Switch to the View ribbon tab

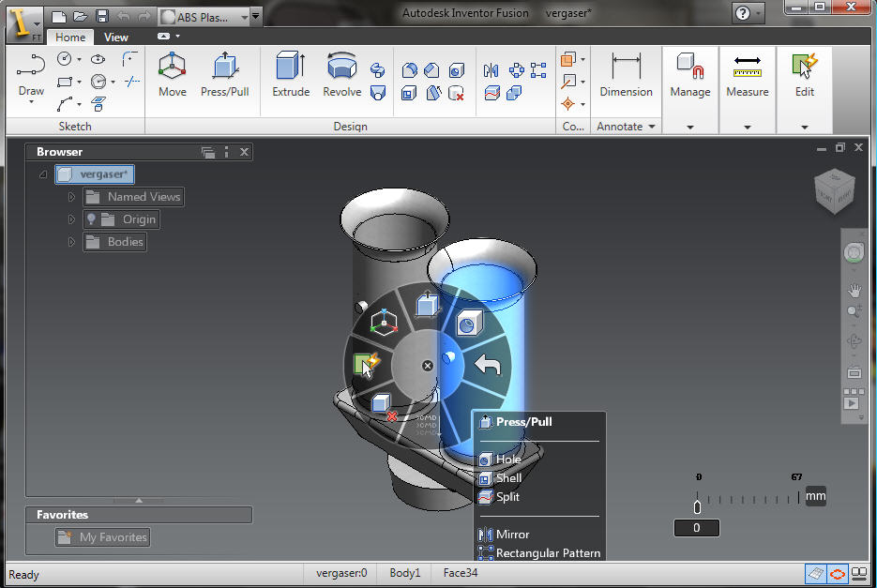click(115, 37)
